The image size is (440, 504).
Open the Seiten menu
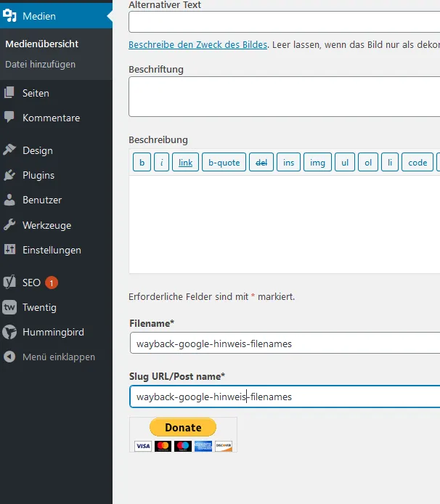coord(56,93)
